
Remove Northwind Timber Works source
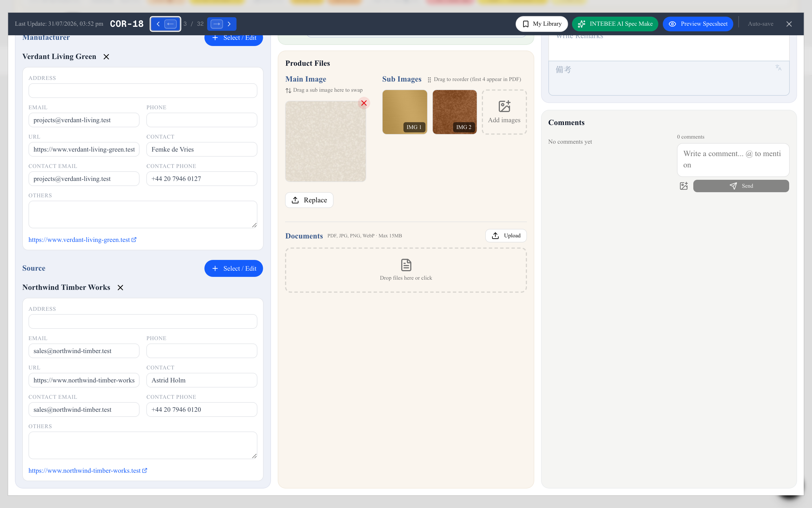[x=120, y=288]
